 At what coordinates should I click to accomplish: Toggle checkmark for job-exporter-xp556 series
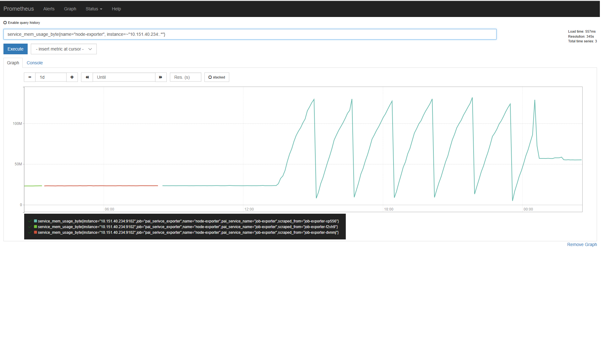pyautogui.click(x=30, y=221)
